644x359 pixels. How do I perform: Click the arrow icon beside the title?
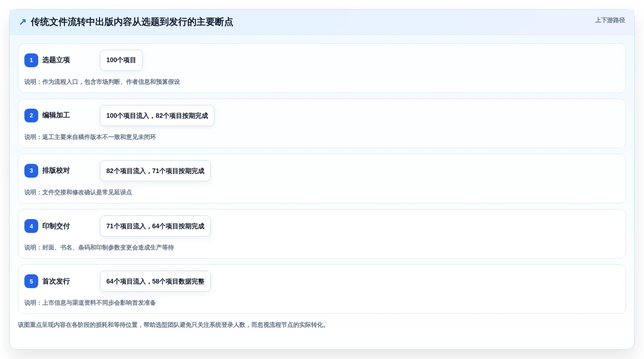click(23, 22)
